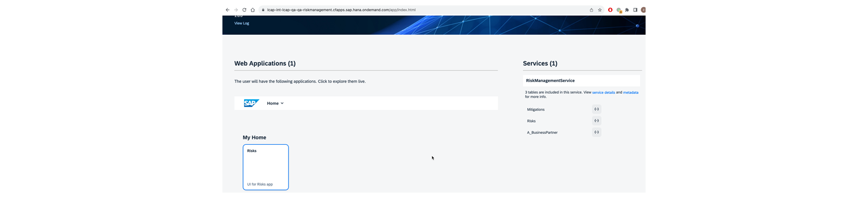
Task: Open the A_BusinessPartner entity endpoint icon
Action: coord(597,132)
